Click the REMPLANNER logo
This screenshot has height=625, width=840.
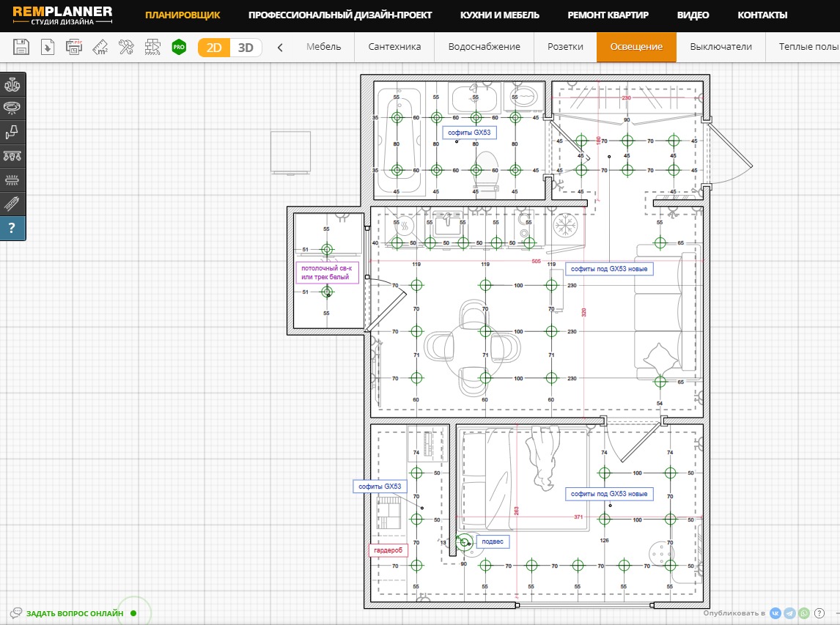coord(62,15)
